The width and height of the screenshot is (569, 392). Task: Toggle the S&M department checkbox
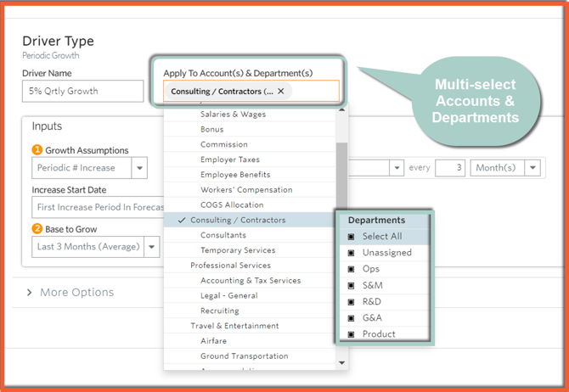352,285
